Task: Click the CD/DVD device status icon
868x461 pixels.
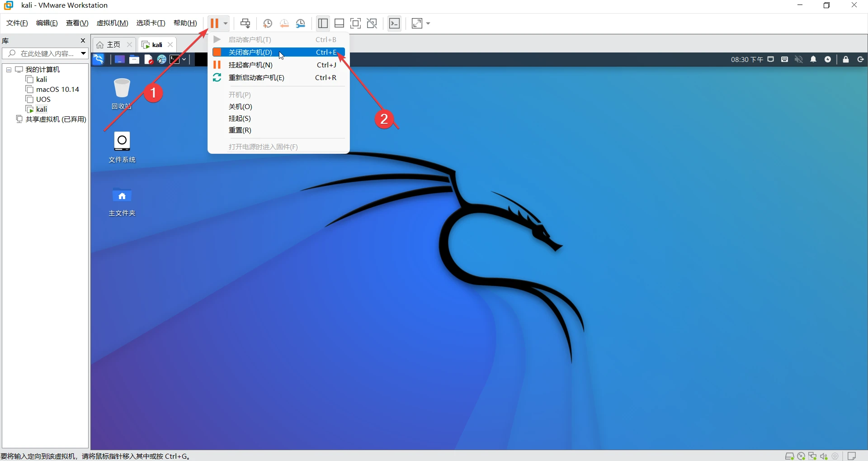Action: point(801,456)
